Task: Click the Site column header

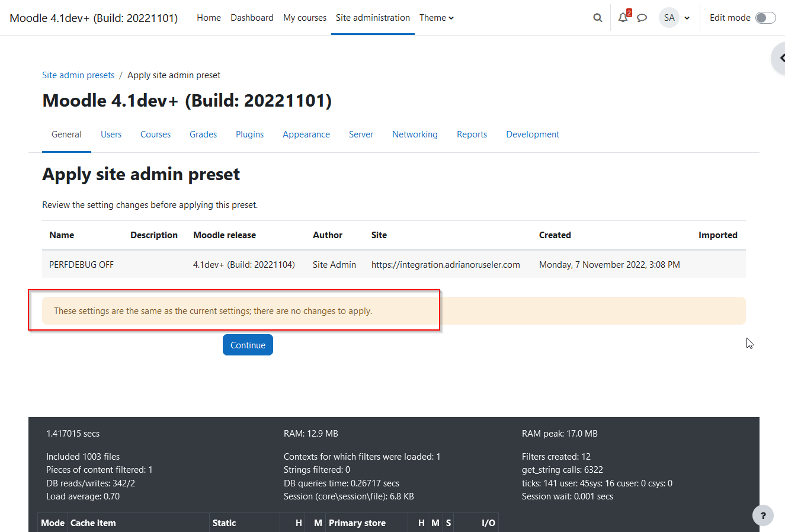Action: [x=379, y=235]
